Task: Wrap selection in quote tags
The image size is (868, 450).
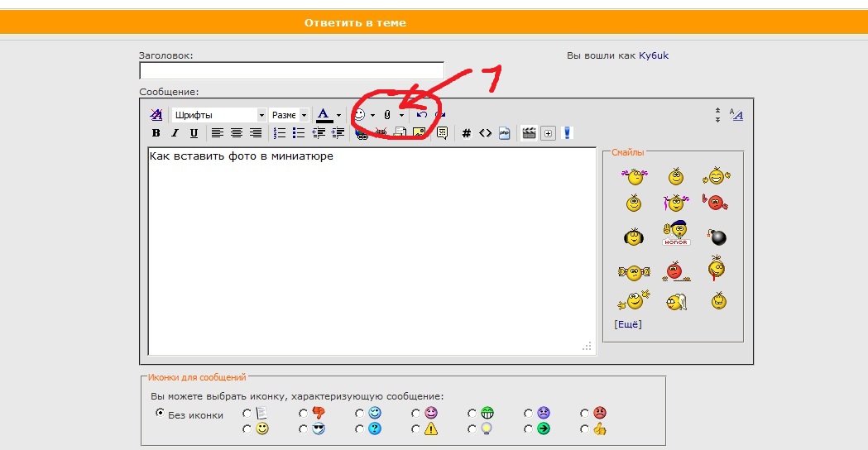Action: [443, 133]
